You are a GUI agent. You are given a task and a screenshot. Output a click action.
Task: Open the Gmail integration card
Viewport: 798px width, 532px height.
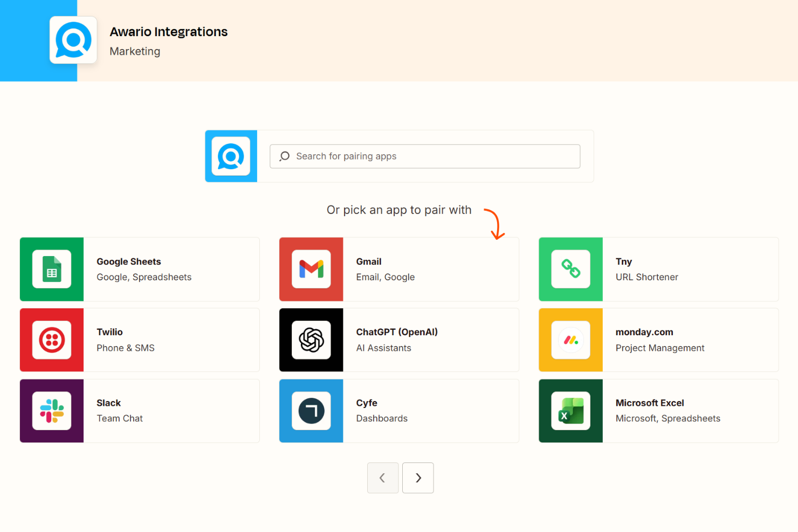426,270
